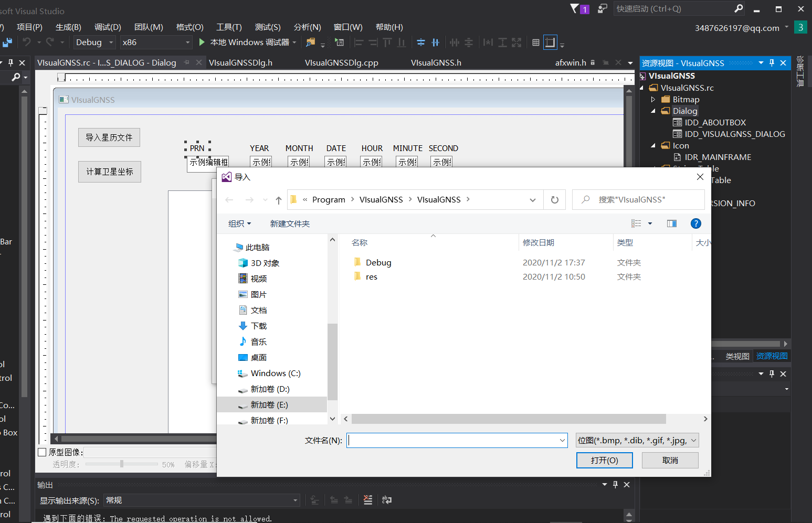
Task: Click the calculate satellite coordinates button
Action: pyautogui.click(x=110, y=172)
